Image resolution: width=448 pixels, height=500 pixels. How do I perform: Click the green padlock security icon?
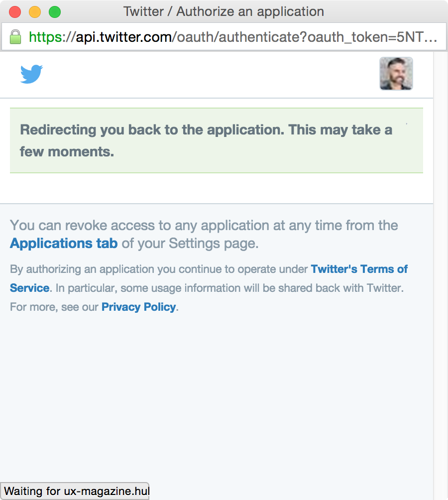click(15, 37)
